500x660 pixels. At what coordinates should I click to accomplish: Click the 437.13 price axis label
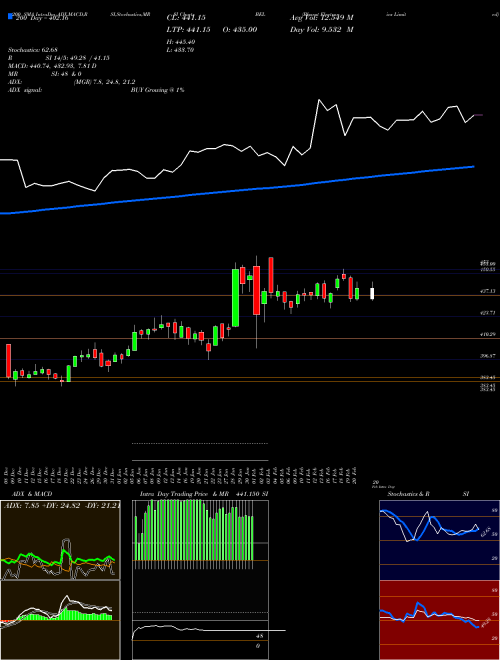click(x=488, y=291)
